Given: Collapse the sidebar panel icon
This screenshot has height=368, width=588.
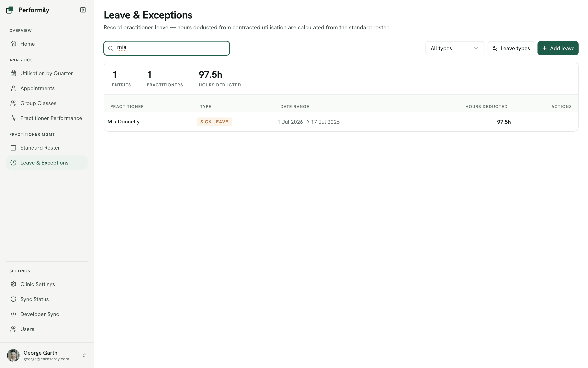Looking at the screenshot, I should point(83,10).
